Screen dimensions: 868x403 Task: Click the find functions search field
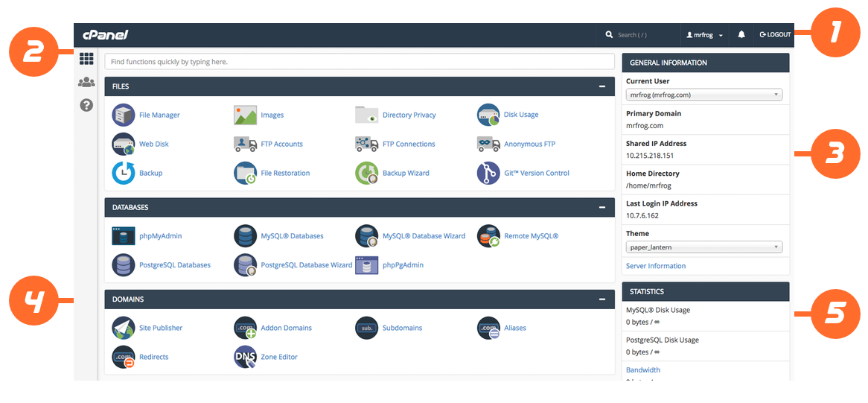pos(360,62)
